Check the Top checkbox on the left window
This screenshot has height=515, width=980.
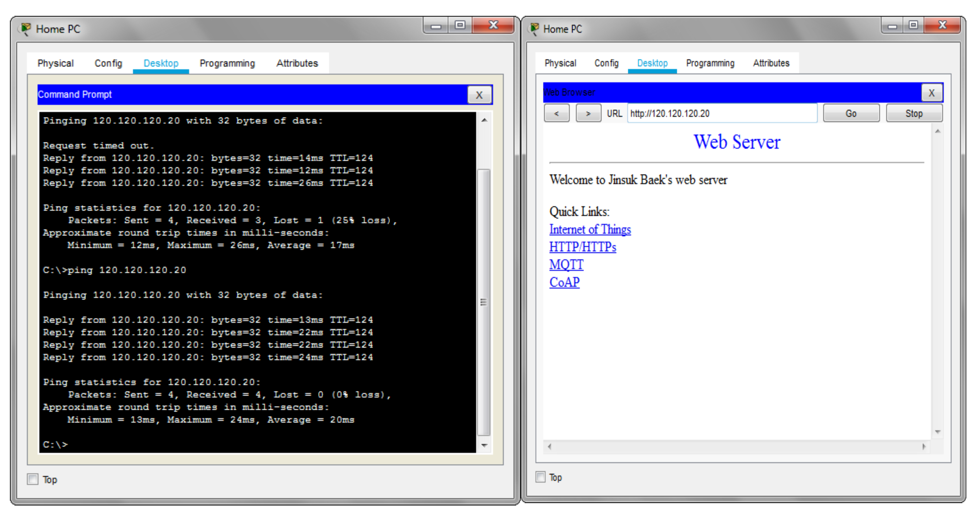[x=33, y=479]
